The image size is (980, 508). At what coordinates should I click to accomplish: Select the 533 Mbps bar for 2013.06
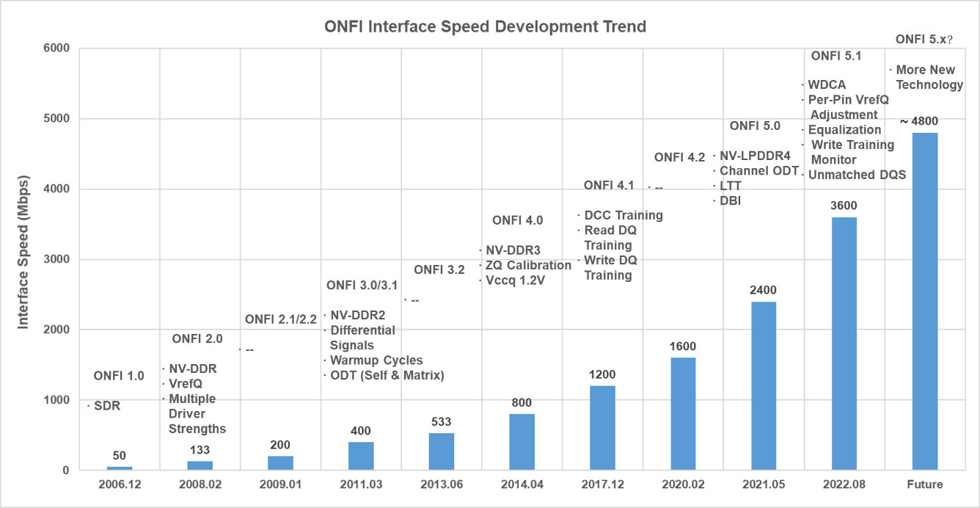point(441,451)
